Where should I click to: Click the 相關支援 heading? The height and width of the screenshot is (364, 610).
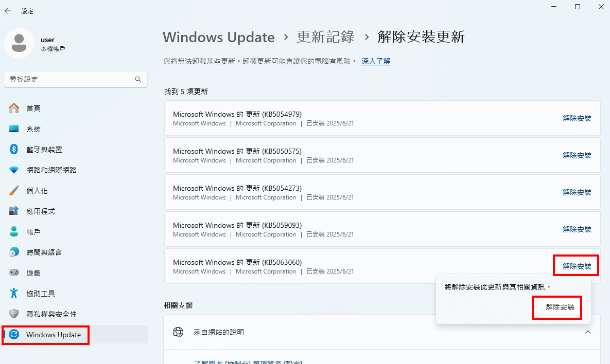pyautogui.click(x=178, y=305)
